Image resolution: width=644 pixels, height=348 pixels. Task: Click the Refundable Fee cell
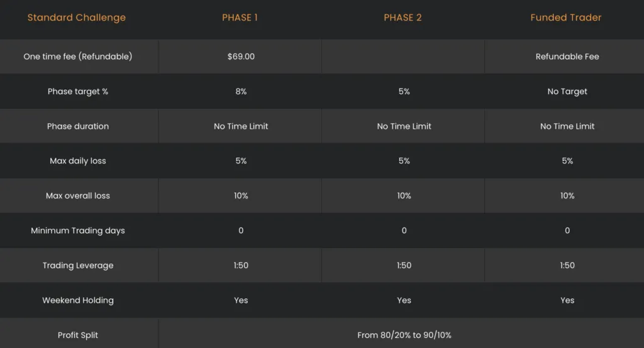pyautogui.click(x=567, y=57)
